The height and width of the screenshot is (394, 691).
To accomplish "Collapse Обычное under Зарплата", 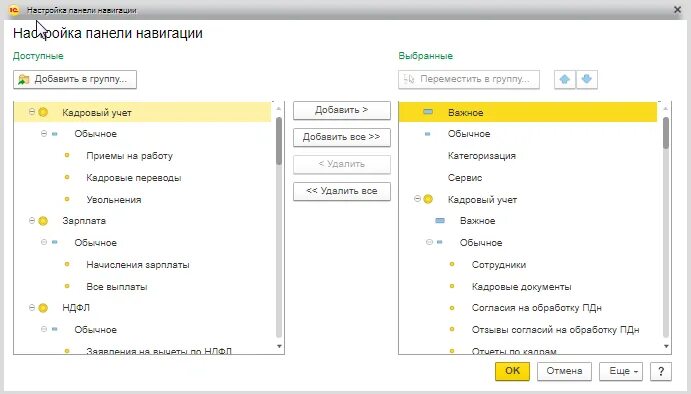I will (44, 242).
